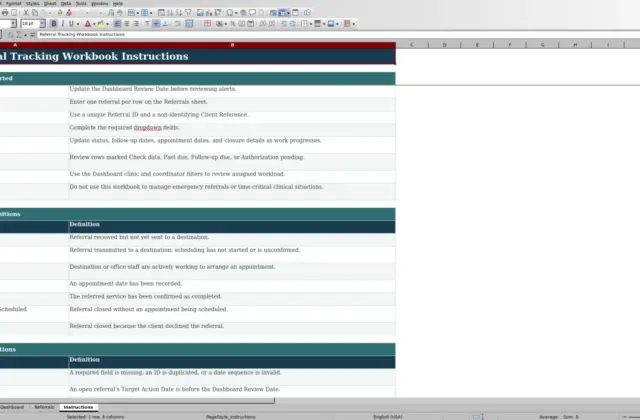This screenshot has height=420, width=640.
Task: Open the Tools menu
Action: (81, 3)
